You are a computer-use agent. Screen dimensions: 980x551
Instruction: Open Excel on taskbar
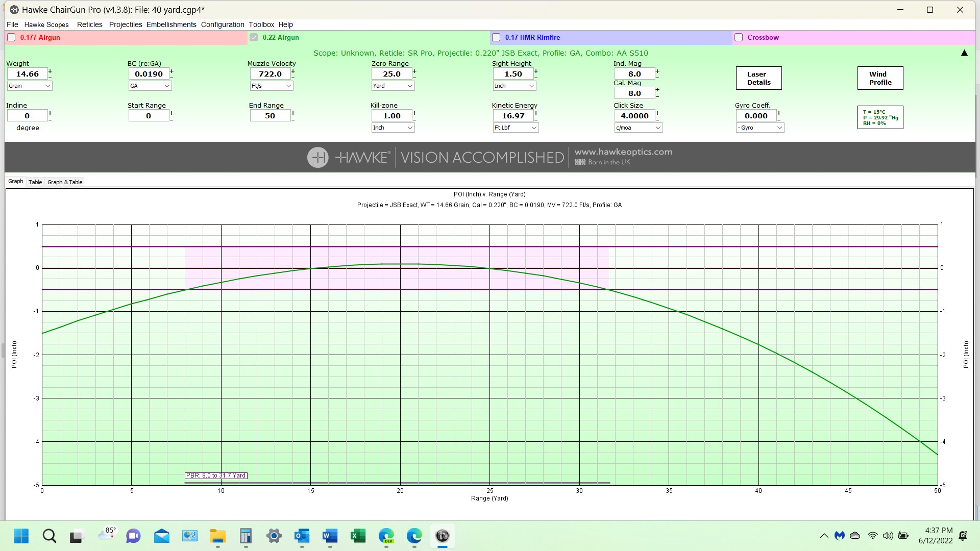(x=358, y=536)
